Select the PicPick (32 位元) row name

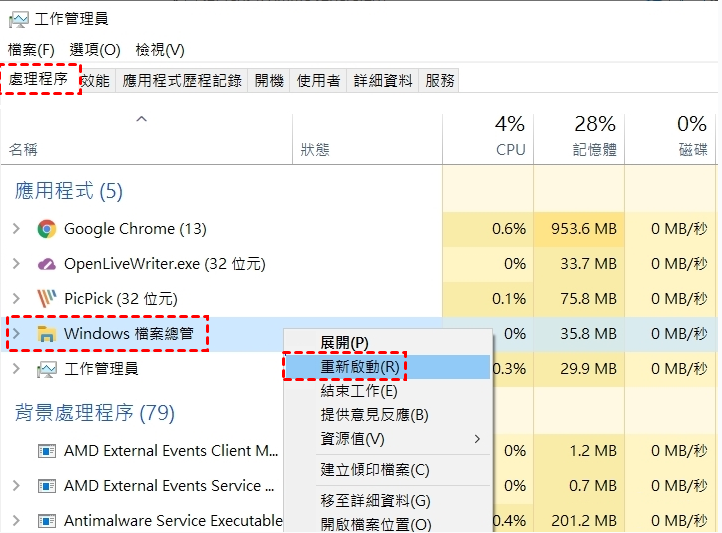121,299
